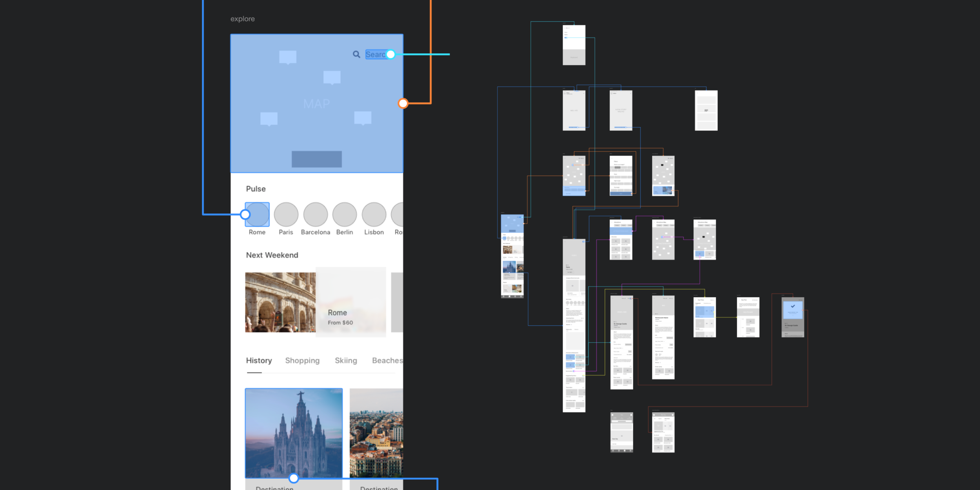The image size is (980, 490).
Task: Click the bottom-left map pin bubble
Action: coord(269,118)
